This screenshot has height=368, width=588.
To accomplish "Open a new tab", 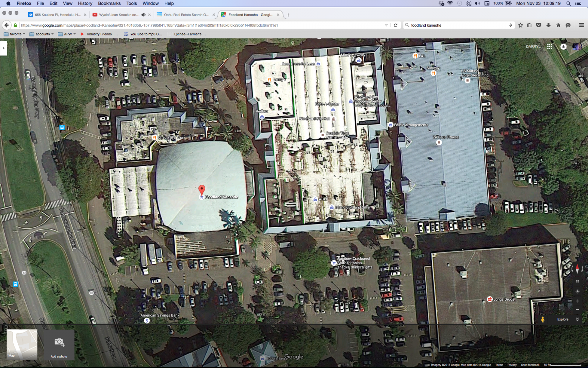I will [288, 15].
